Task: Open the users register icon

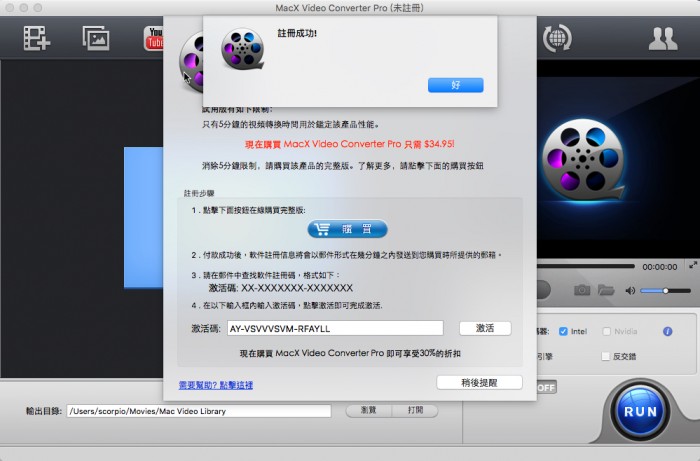Action: (663, 38)
